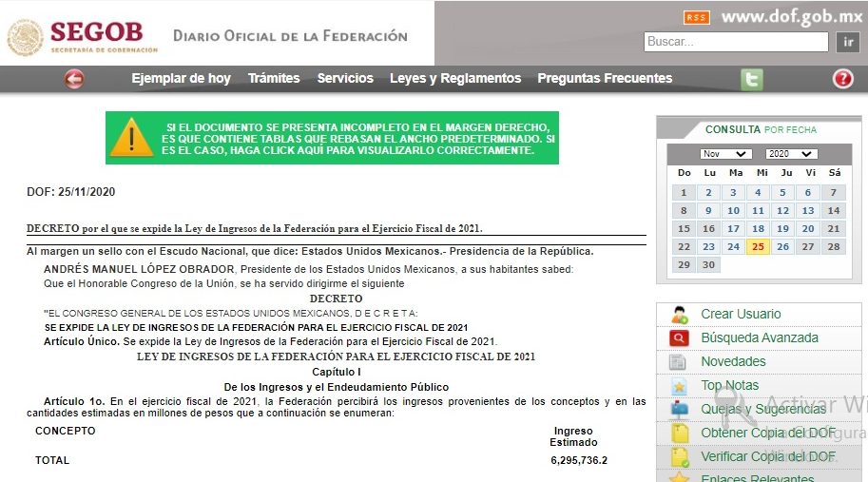Open the Ejemplar de hoy menu

(x=181, y=79)
